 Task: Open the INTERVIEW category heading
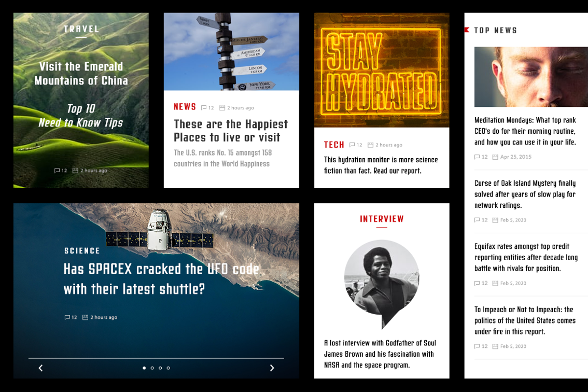382,219
